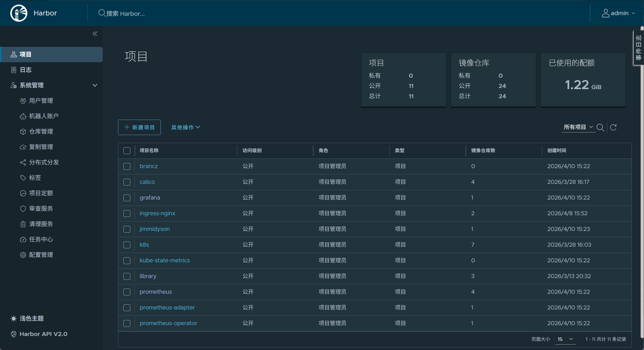
Task: Sort by 镜像仓库数 column header
Action: [483, 150]
